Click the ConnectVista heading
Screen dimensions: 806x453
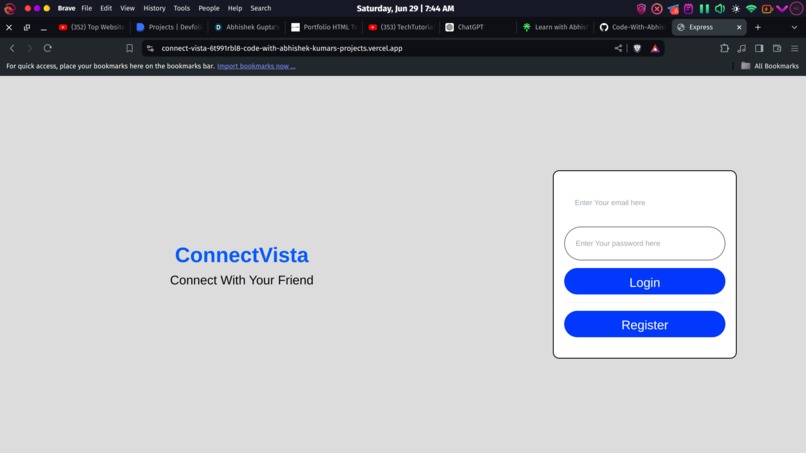(242, 255)
